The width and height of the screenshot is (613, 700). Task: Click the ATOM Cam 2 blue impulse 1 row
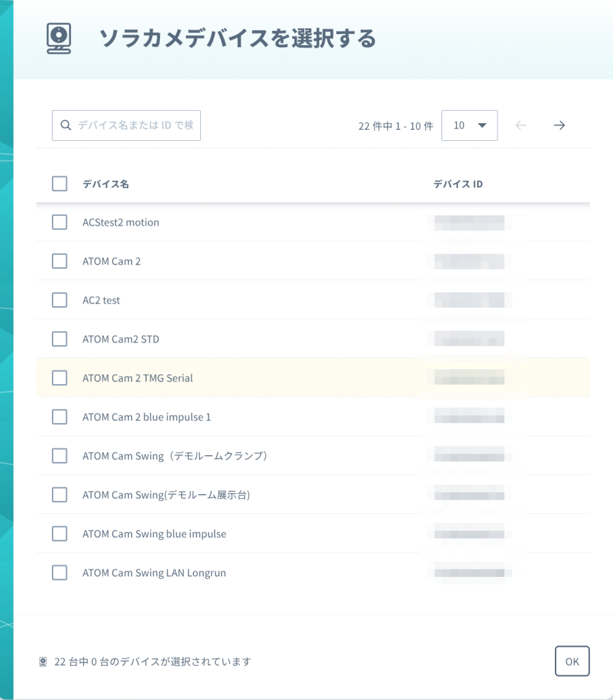tap(146, 417)
